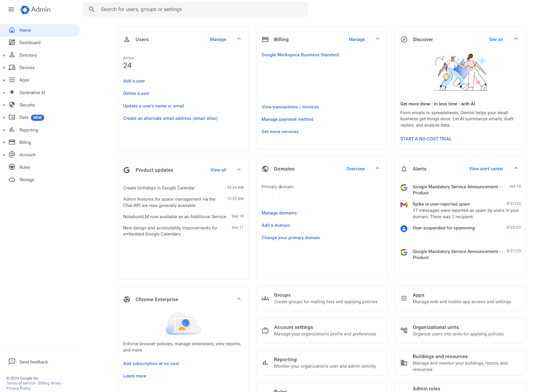This screenshot has height=392, width=559.
Task: Click the Send feedback icon
Action: [x=12, y=362]
